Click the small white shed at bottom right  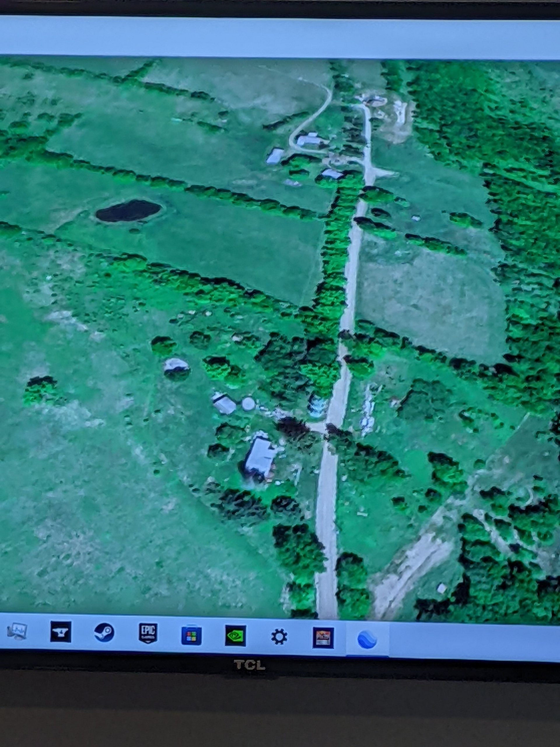[441, 588]
